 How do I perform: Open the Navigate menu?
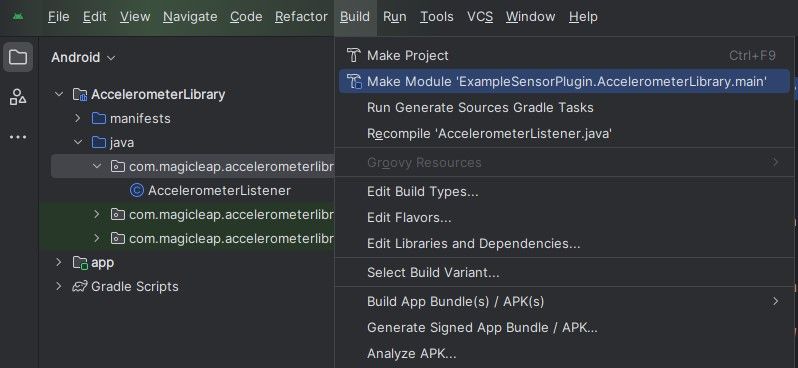190,17
